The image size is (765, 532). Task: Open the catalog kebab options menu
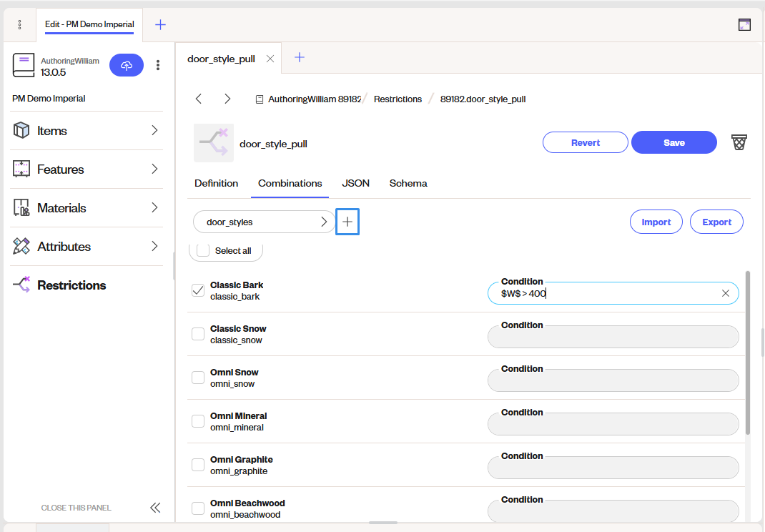[x=157, y=65]
